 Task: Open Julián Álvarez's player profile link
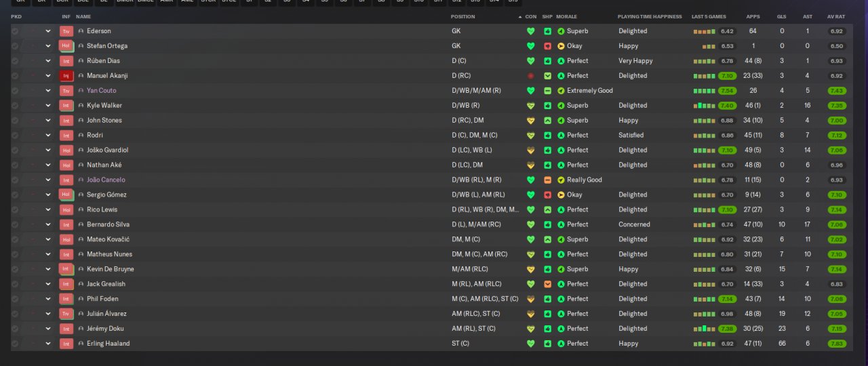click(x=106, y=314)
